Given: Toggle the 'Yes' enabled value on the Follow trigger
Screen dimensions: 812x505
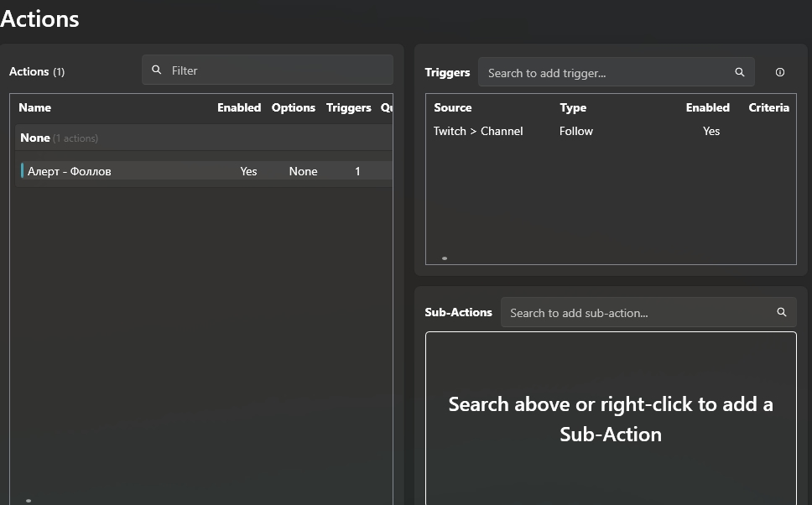Looking at the screenshot, I should (711, 131).
